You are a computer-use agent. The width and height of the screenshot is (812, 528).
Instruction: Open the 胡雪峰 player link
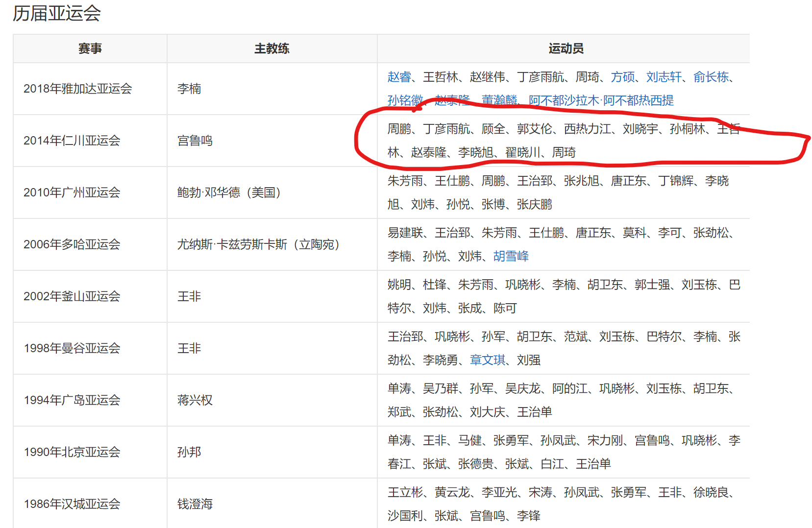(511, 256)
